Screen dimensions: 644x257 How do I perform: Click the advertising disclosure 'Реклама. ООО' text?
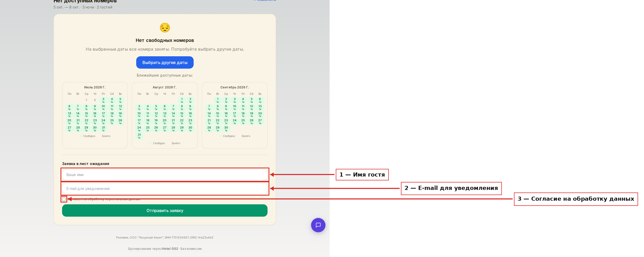[165, 237]
